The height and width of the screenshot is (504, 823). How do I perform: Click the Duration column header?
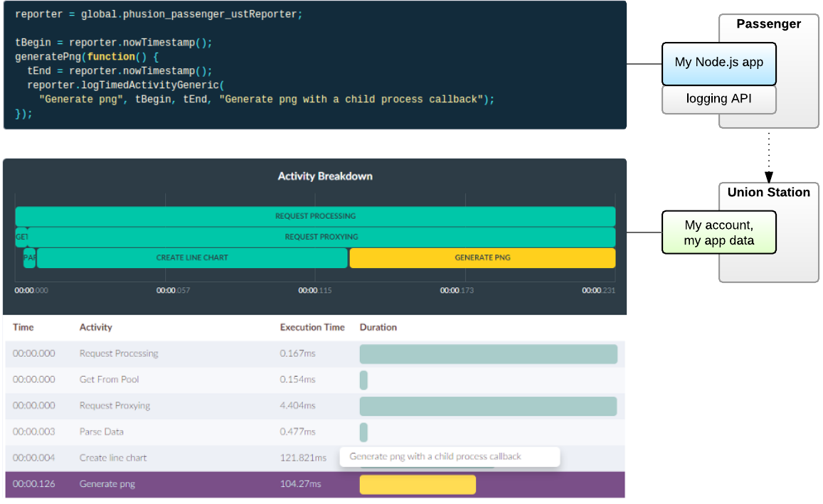click(378, 327)
